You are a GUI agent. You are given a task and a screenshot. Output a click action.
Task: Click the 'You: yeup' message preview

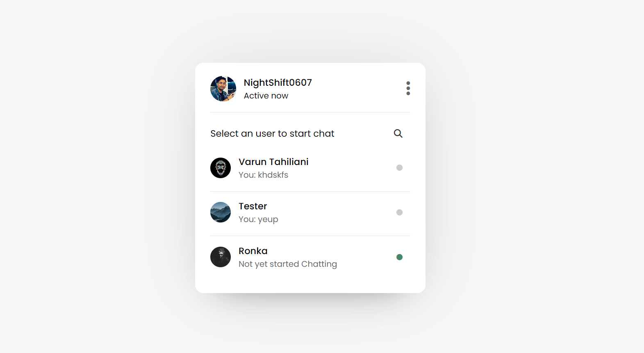pos(258,220)
